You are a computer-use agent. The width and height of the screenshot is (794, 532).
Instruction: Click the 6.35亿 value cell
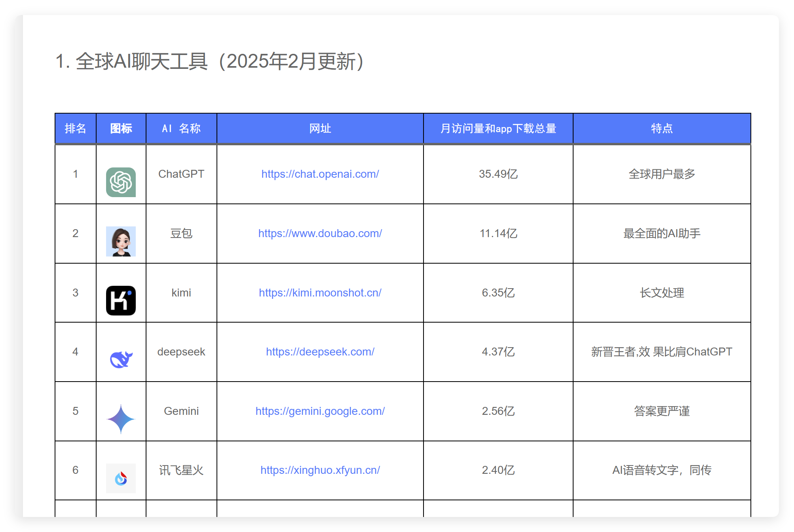(x=498, y=293)
